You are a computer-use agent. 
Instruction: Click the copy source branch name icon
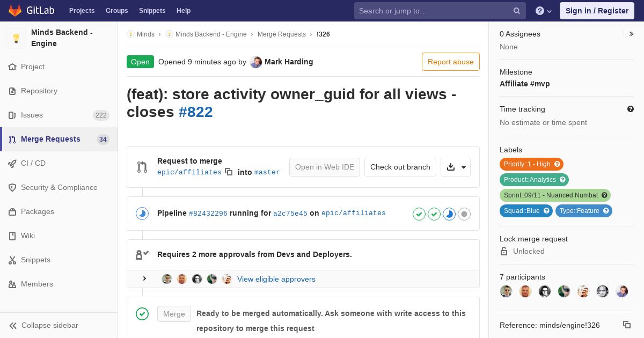229,172
